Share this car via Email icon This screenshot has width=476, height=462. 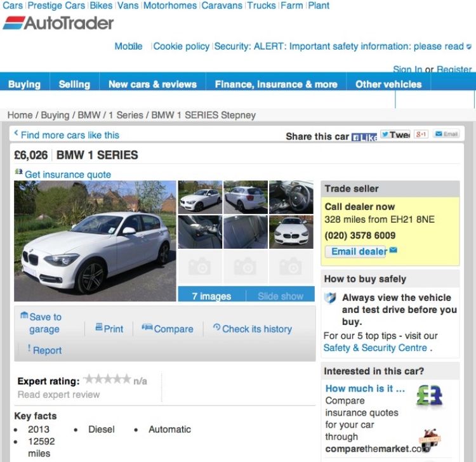click(x=446, y=134)
